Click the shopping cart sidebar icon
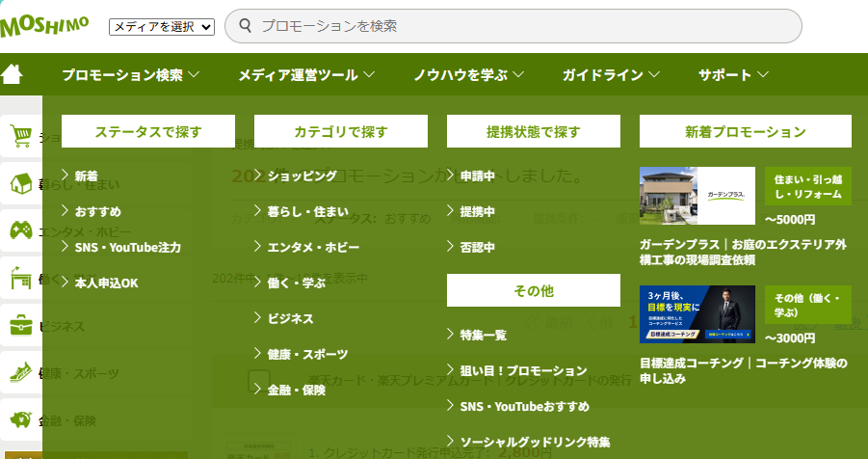The image size is (868, 459). coord(20,138)
